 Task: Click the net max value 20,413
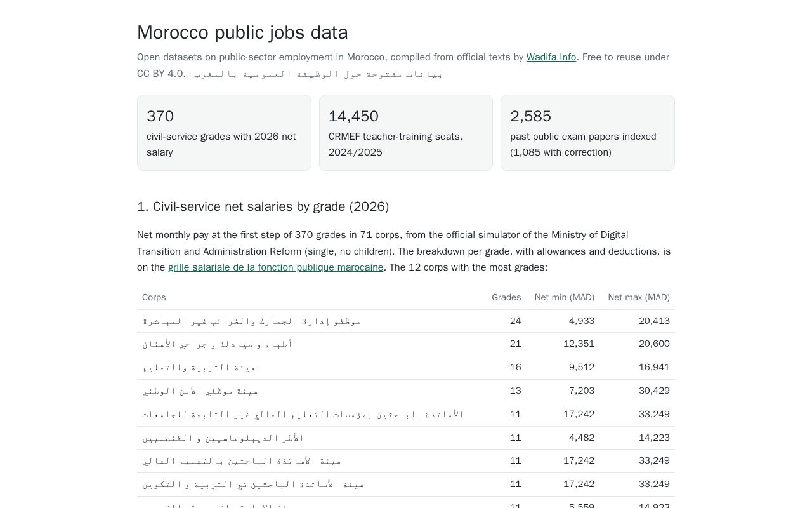[x=654, y=321]
